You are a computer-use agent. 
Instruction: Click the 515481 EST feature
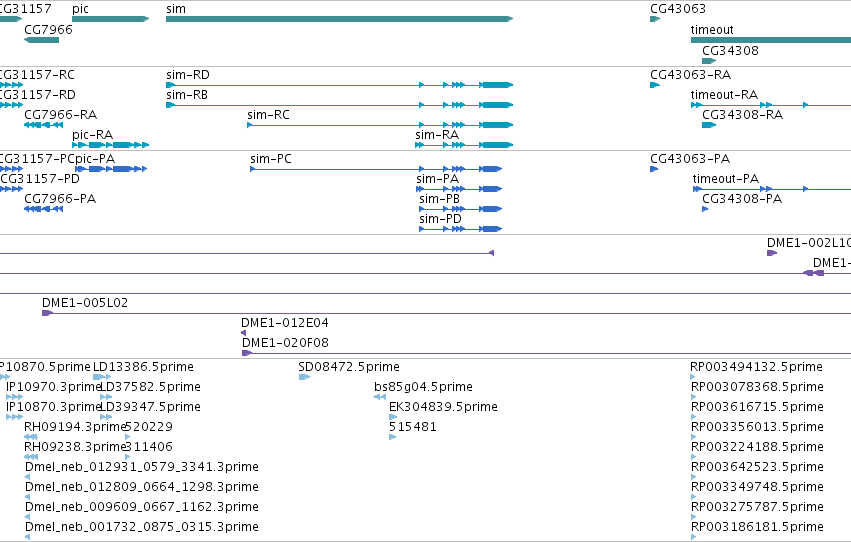392,437
